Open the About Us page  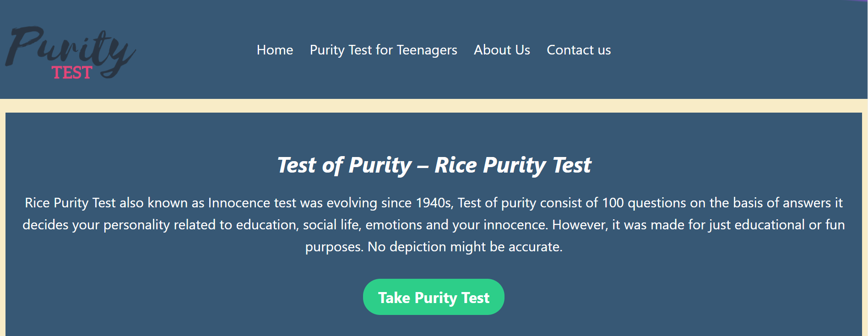coord(502,50)
